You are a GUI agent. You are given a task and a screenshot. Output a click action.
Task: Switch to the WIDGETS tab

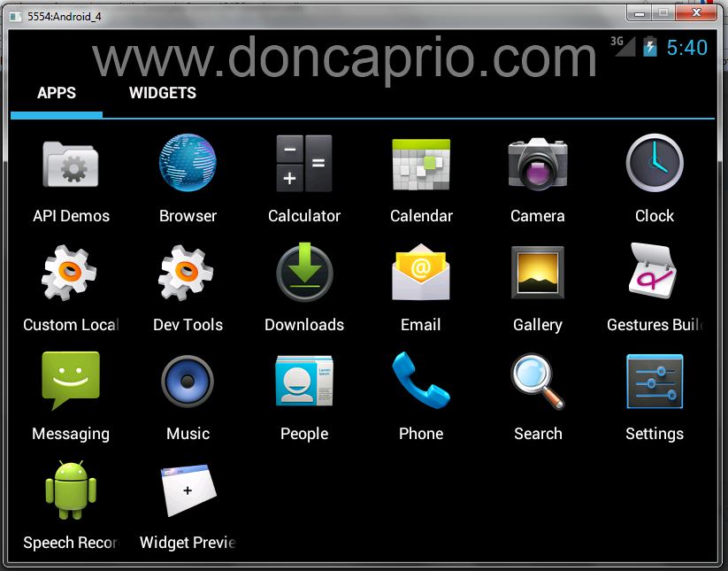click(x=163, y=93)
